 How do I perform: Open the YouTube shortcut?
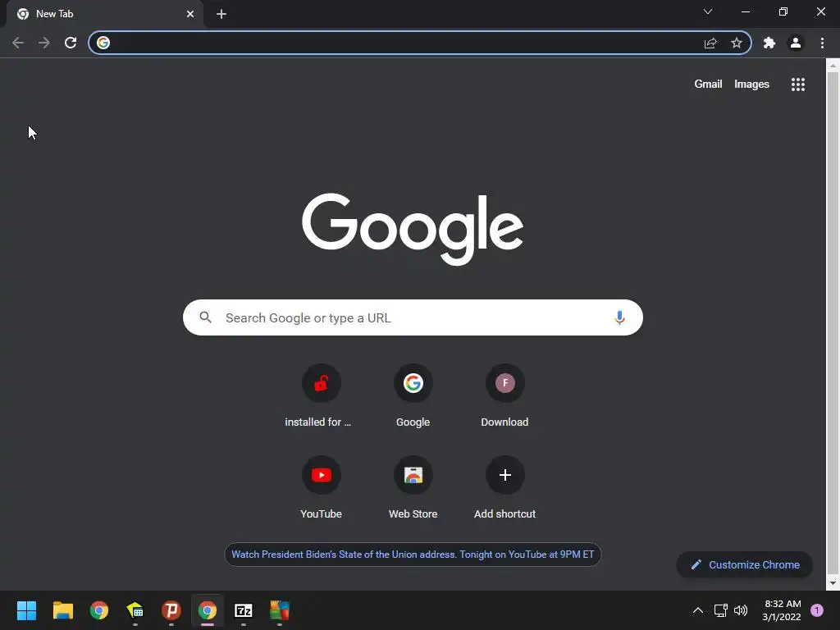[x=321, y=487]
